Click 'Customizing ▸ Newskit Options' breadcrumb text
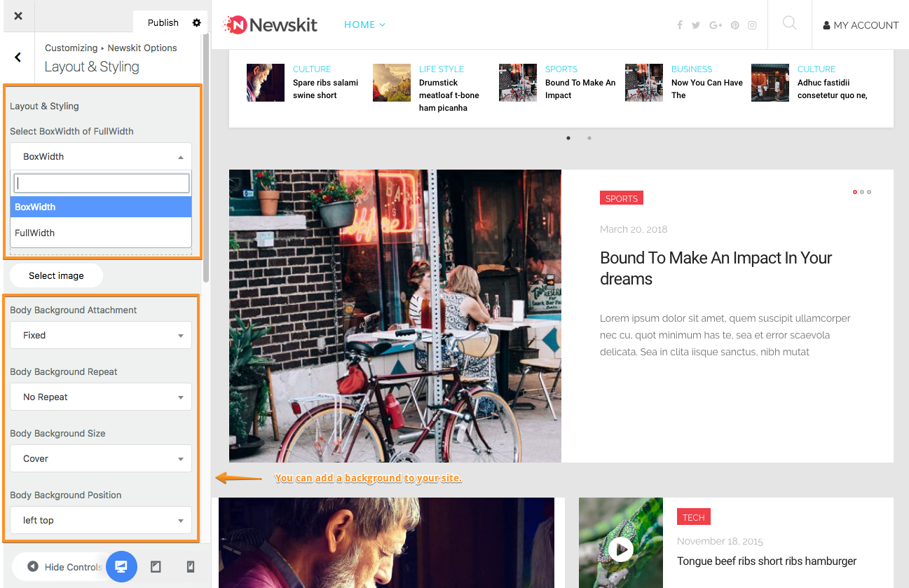 pos(111,48)
